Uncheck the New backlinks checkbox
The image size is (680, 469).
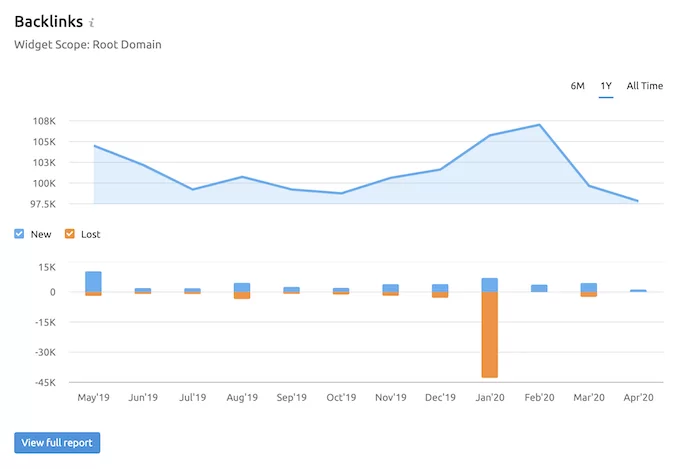click(x=19, y=234)
